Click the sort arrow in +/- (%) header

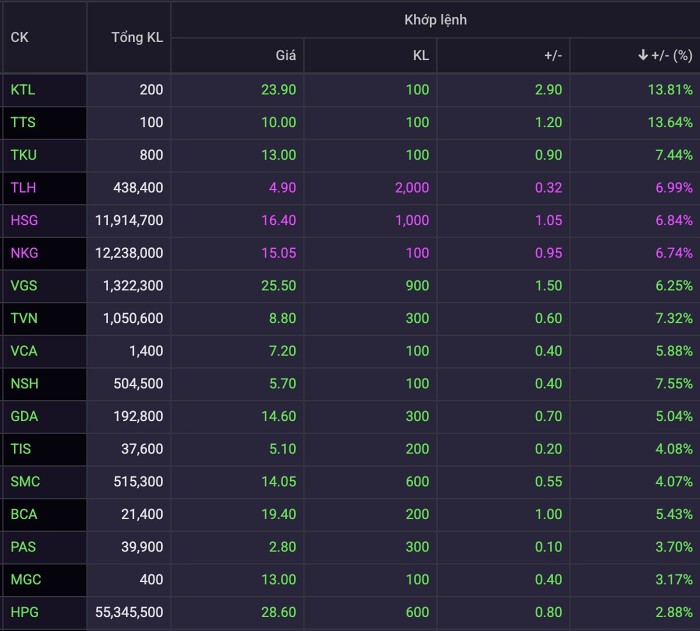tap(643, 55)
